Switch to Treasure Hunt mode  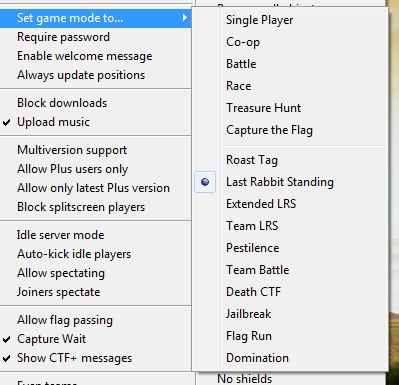point(290,108)
